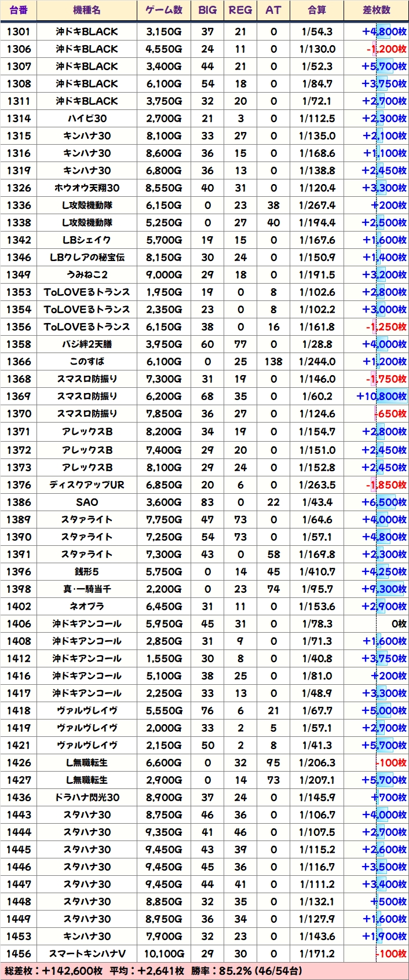Click the BIG column header
The width and height of the screenshot is (409, 980).
click(x=207, y=10)
